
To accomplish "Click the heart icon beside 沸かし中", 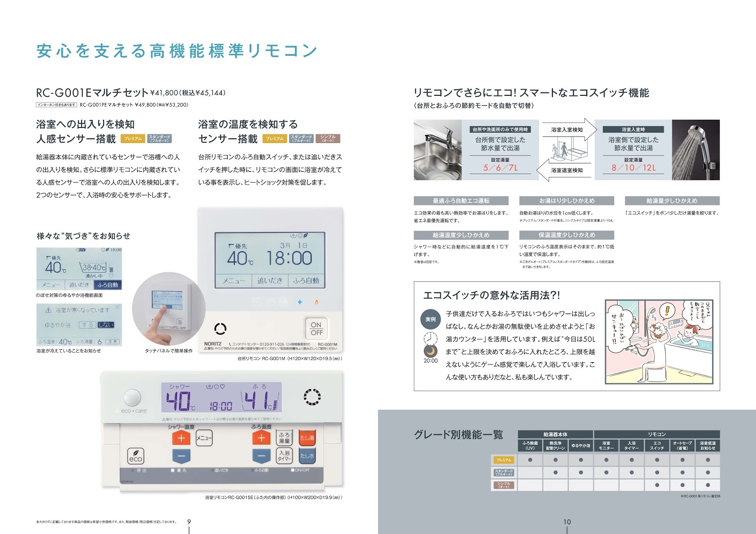I will (x=111, y=276).
